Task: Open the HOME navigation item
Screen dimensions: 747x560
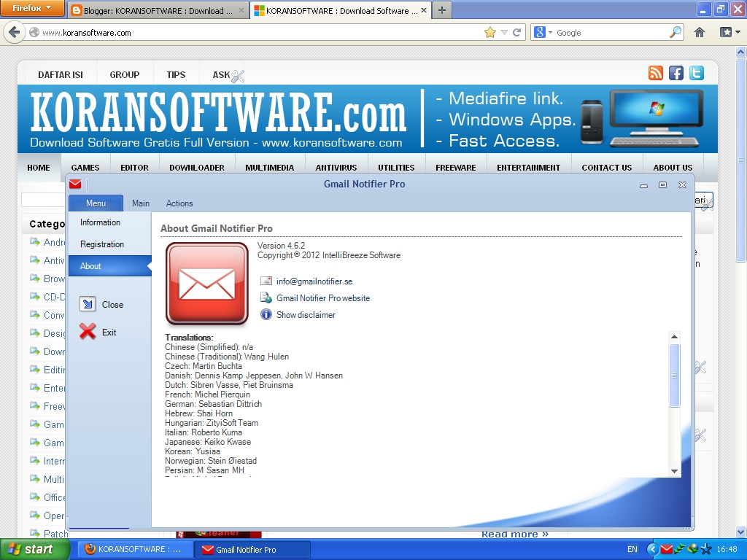Action: click(39, 168)
